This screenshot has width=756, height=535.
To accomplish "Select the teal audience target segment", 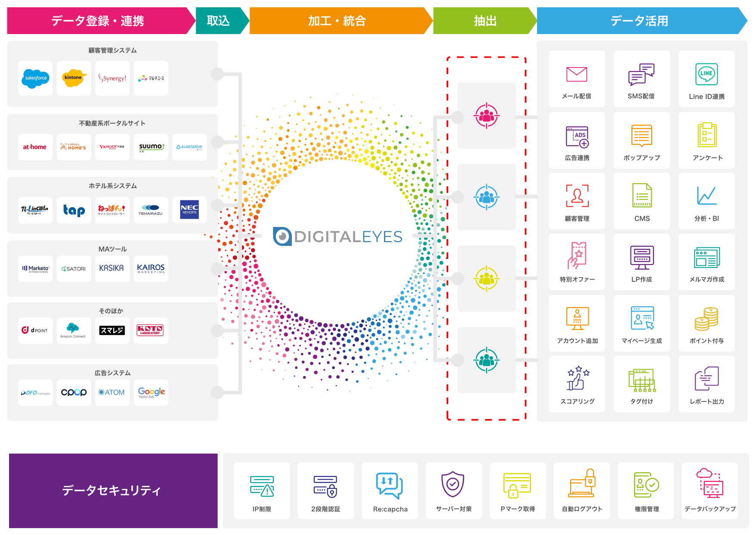I will tap(487, 360).
